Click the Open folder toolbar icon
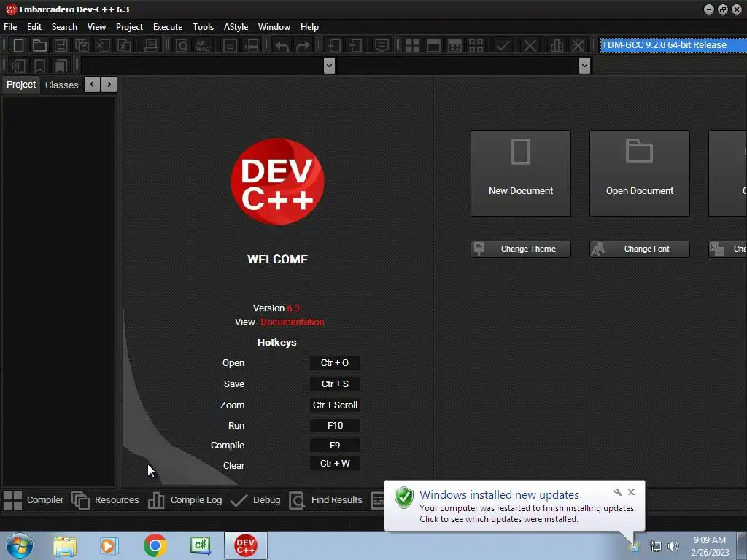 coord(39,46)
